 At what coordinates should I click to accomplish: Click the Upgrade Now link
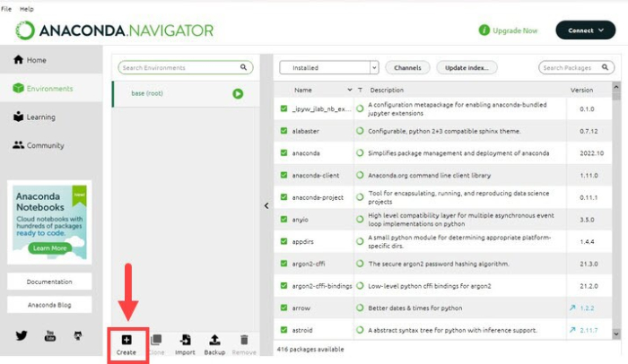(x=515, y=30)
